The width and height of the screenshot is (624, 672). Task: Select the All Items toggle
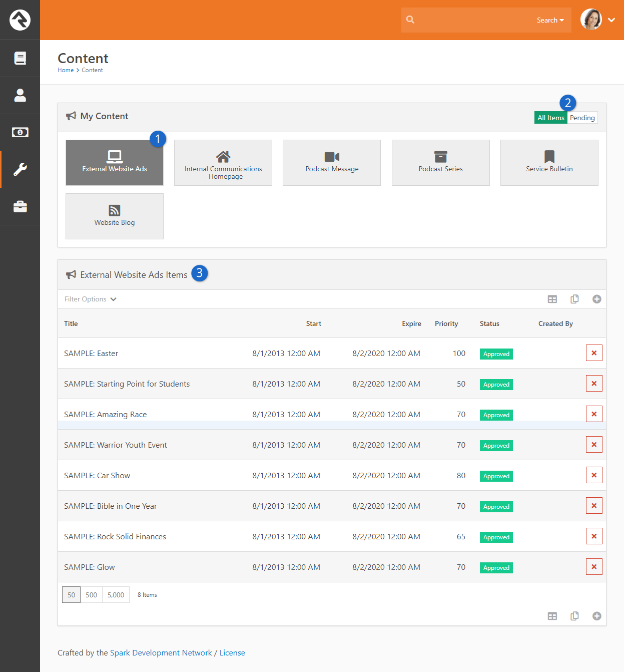550,117
